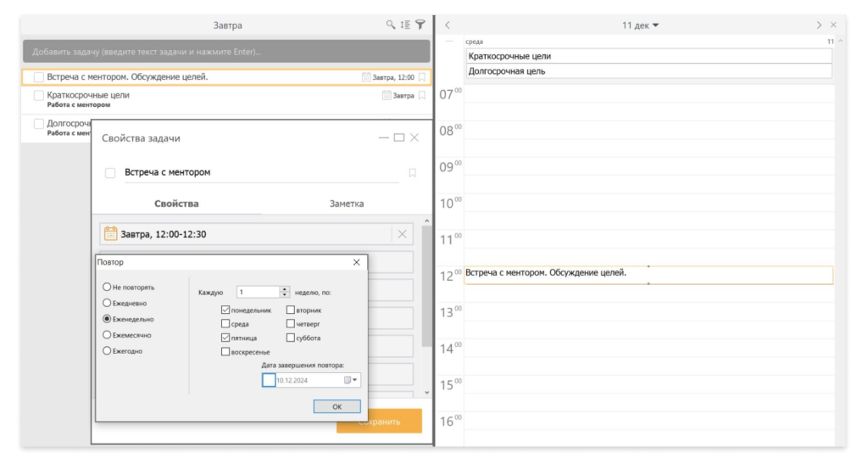Select the Ежедневно repeat option
This screenshot has width=868, height=458.
pyautogui.click(x=107, y=303)
